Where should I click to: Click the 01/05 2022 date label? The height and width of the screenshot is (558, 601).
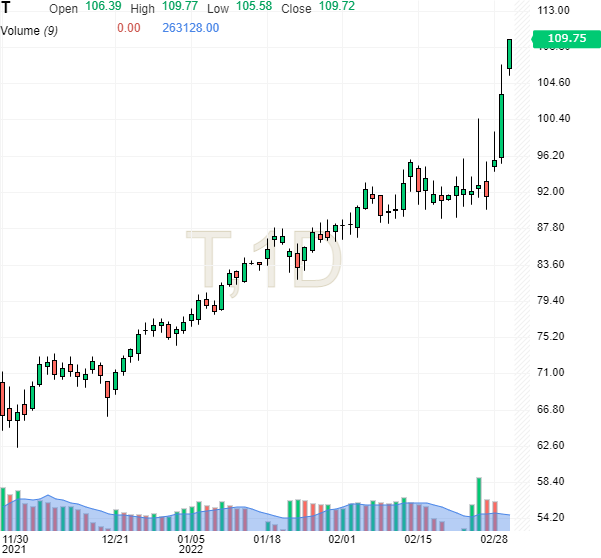[191, 544]
